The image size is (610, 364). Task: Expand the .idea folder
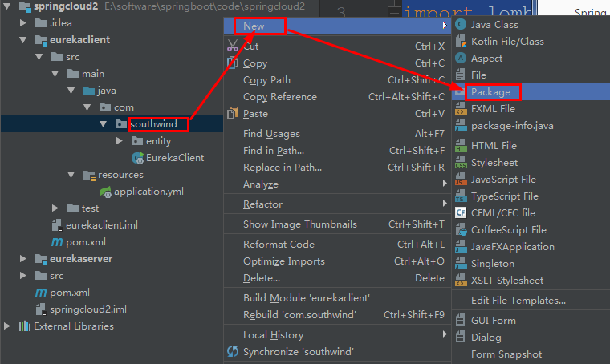(23, 23)
